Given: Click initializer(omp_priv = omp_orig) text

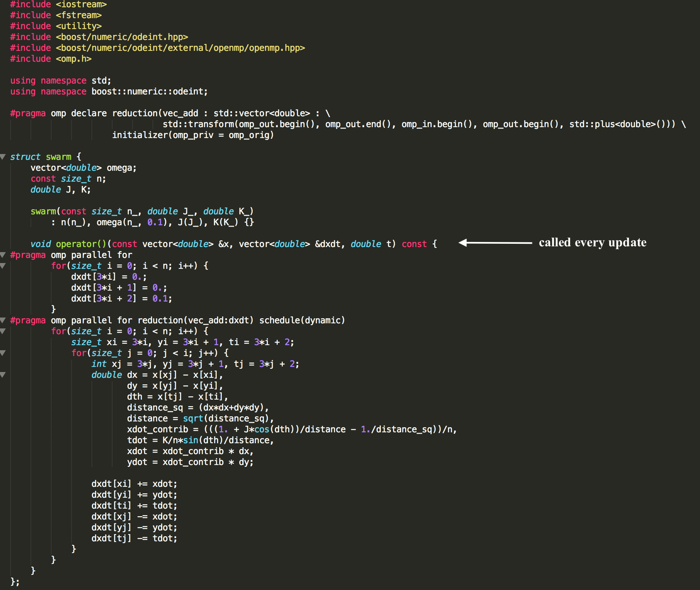Looking at the screenshot, I should coord(192,135).
